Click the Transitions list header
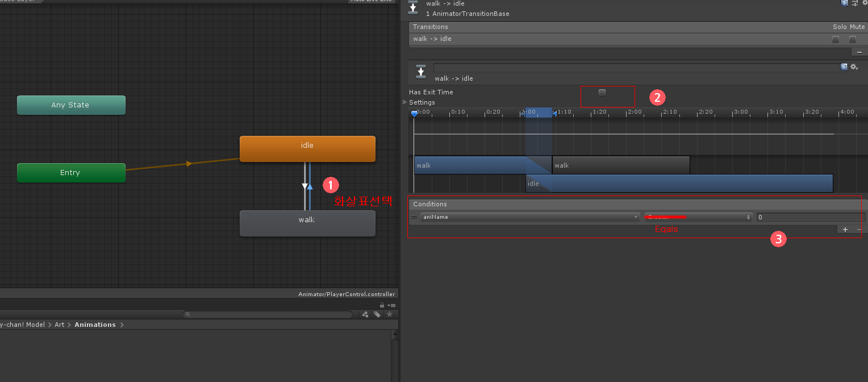The height and width of the screenshot is (382, 868). [638, 27]
